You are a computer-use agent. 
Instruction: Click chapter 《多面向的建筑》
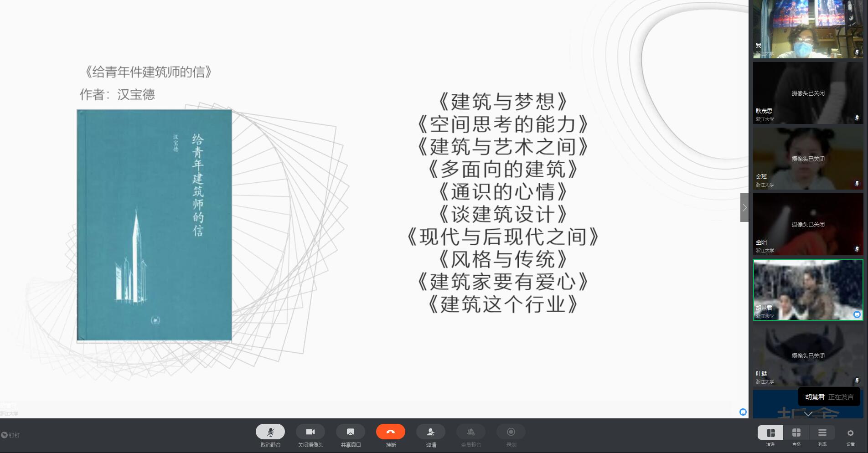(503, 169)
